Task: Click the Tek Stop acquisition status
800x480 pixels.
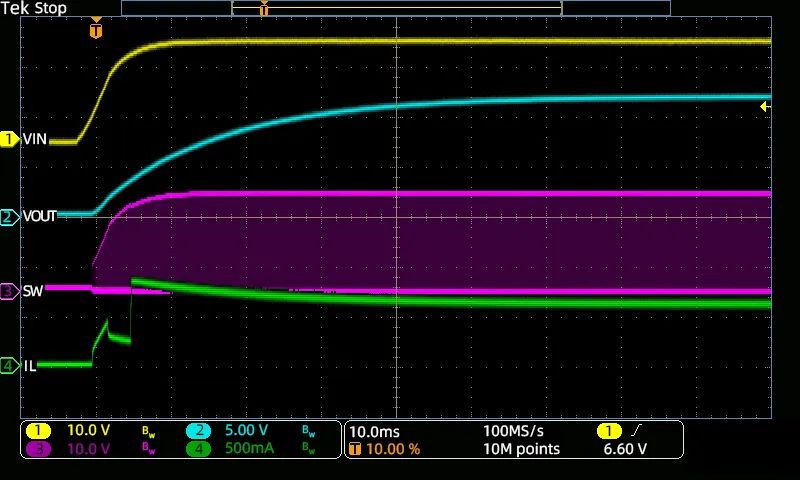Action: pyautogui.click(x=34, y=8)
